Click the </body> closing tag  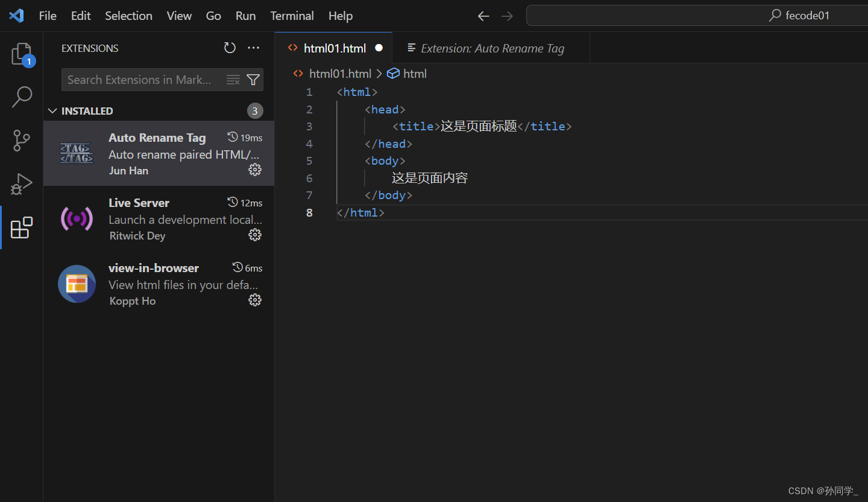tap(389, 195)
